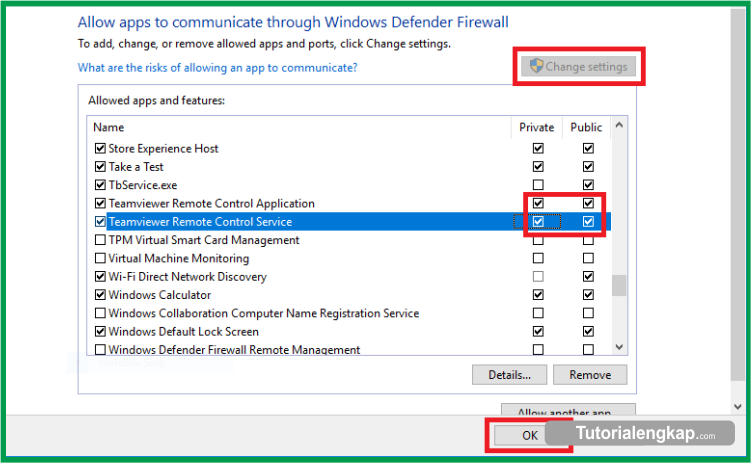Check Public for Virtual Machine Monitoring

(588, 258)
